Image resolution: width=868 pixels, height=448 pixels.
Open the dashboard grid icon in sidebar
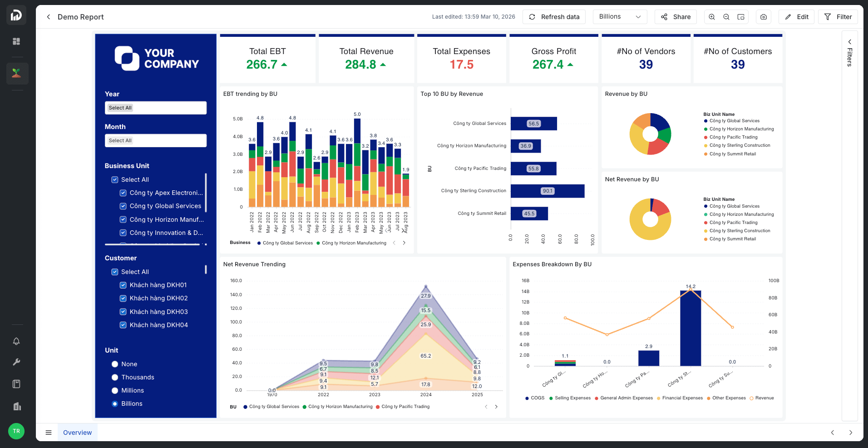tap(16, 41)
